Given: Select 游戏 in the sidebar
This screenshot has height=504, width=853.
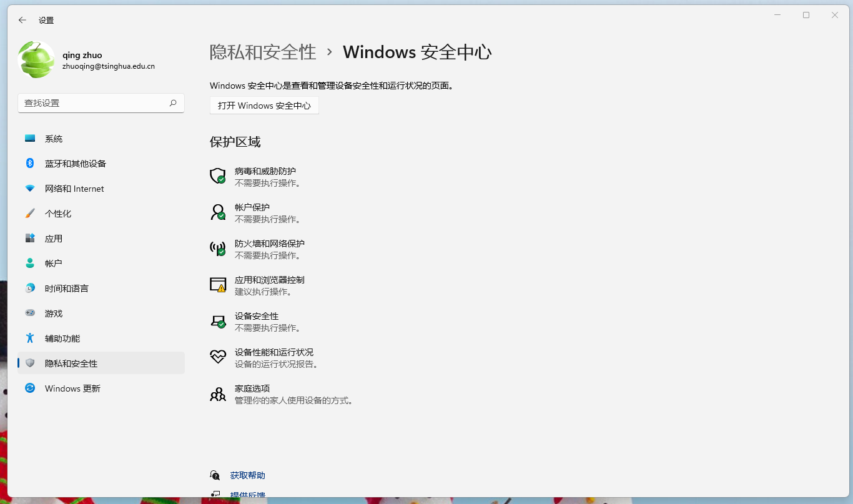Looking at the screenshot, I should point(101,314).
